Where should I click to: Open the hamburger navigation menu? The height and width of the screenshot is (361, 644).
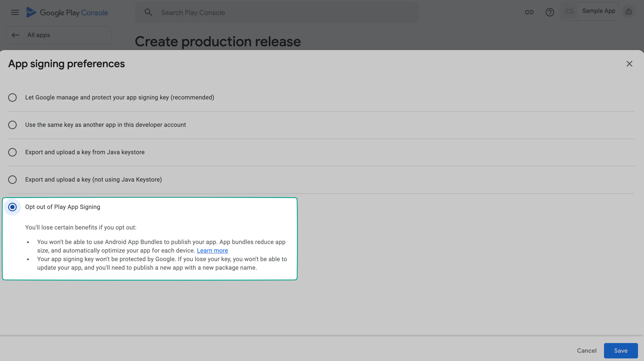(15, 12)
